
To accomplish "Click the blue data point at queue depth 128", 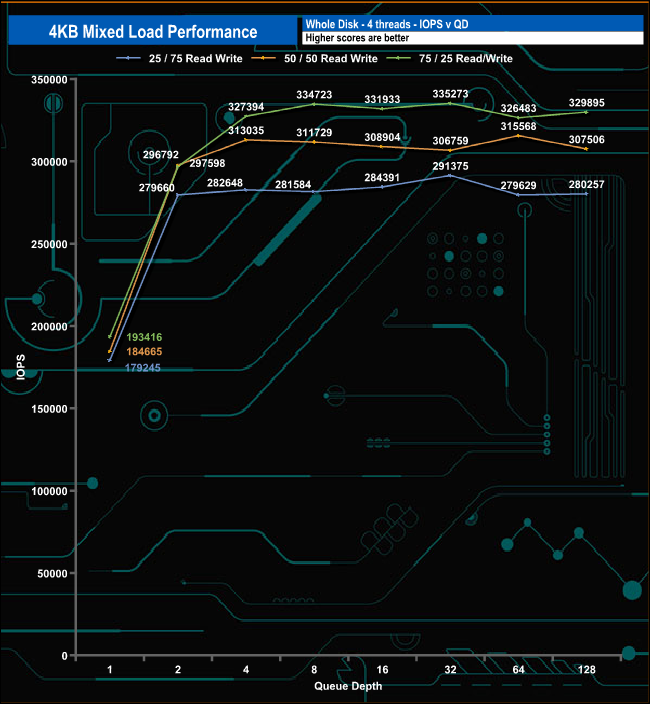I will [587, 194].
